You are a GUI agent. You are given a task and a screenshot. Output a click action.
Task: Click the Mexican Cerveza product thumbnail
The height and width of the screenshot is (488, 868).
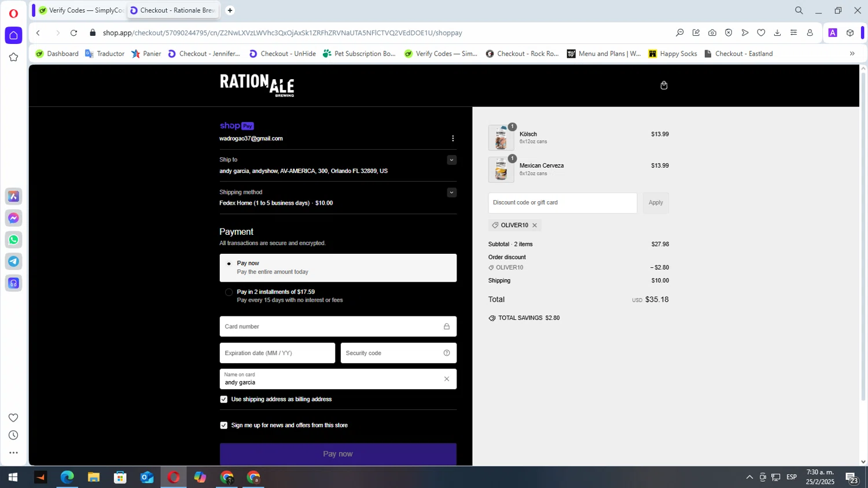pos(501,170)
